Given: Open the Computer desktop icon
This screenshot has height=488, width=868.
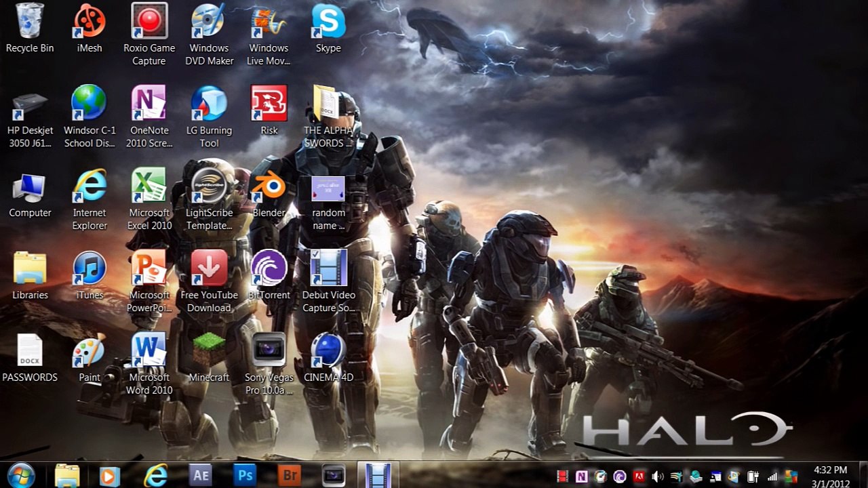Looking at the screenshot, I should 30,194.
